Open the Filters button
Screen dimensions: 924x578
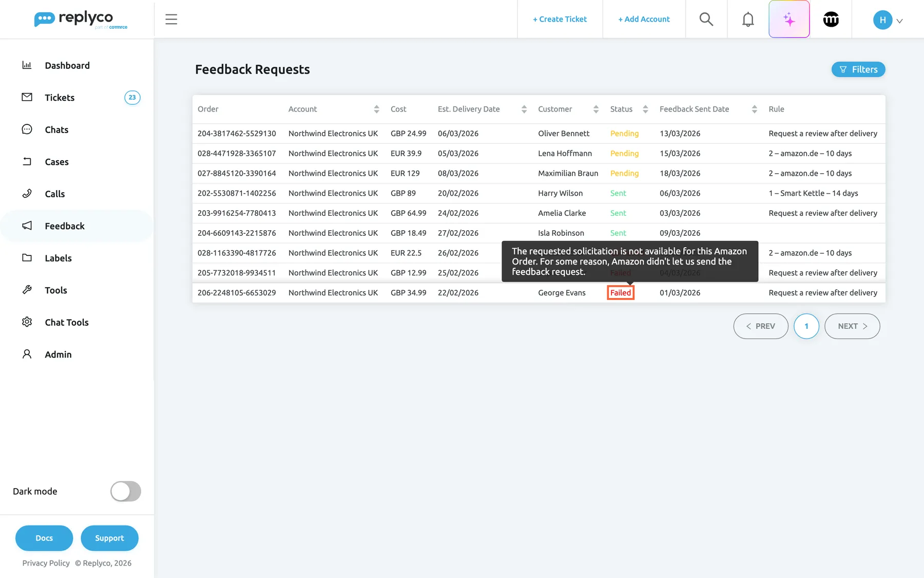(x=858, y=69)
